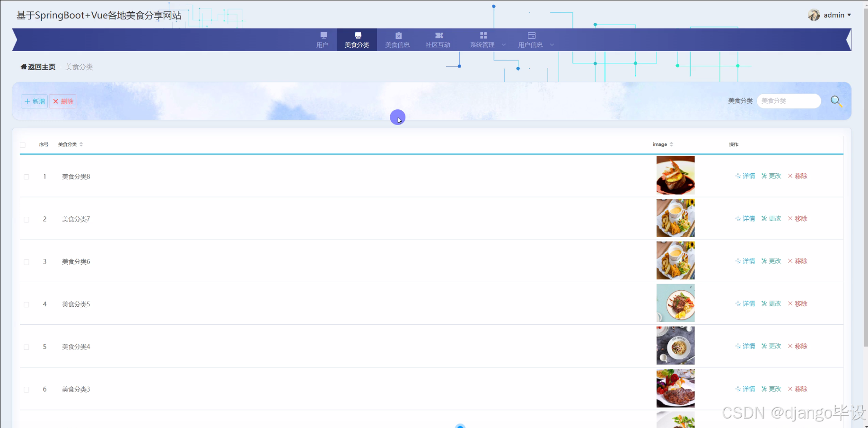Open the admin account dropdown
Image resolution: width=868 pixels, height=428 pixels.
click(x=837, y=15)
